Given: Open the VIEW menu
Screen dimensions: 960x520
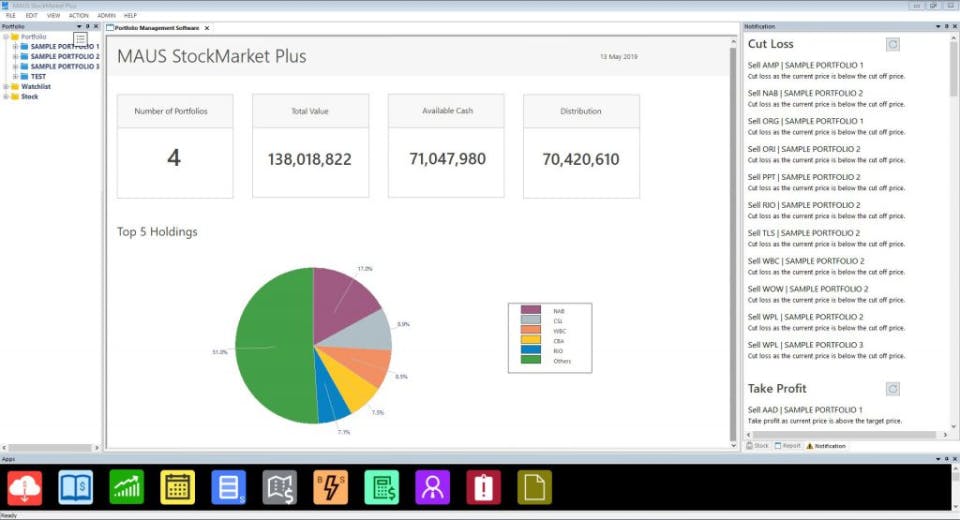Looking at the screenshot, I should pos(54,15).
